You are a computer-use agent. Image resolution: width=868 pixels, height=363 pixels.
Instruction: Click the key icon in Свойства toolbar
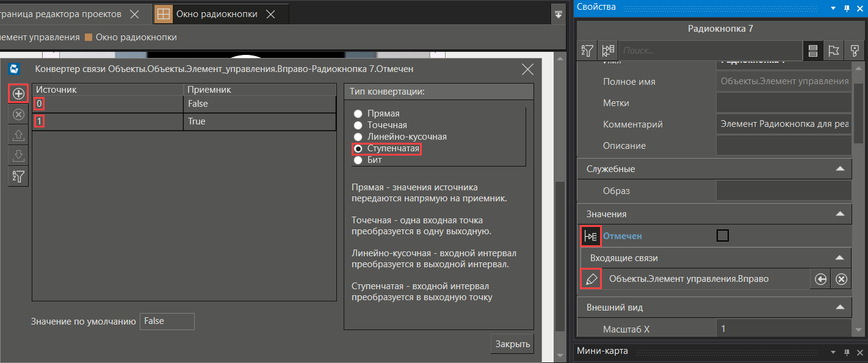[853, 51]
